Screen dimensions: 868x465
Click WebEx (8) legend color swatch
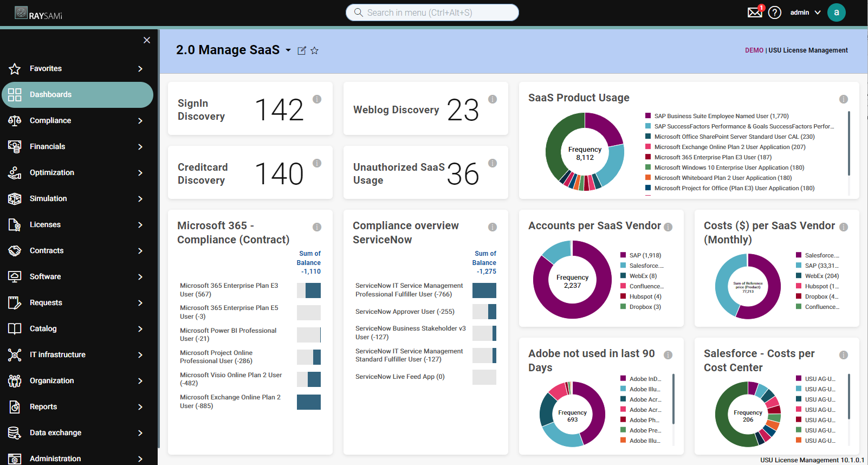623,276
